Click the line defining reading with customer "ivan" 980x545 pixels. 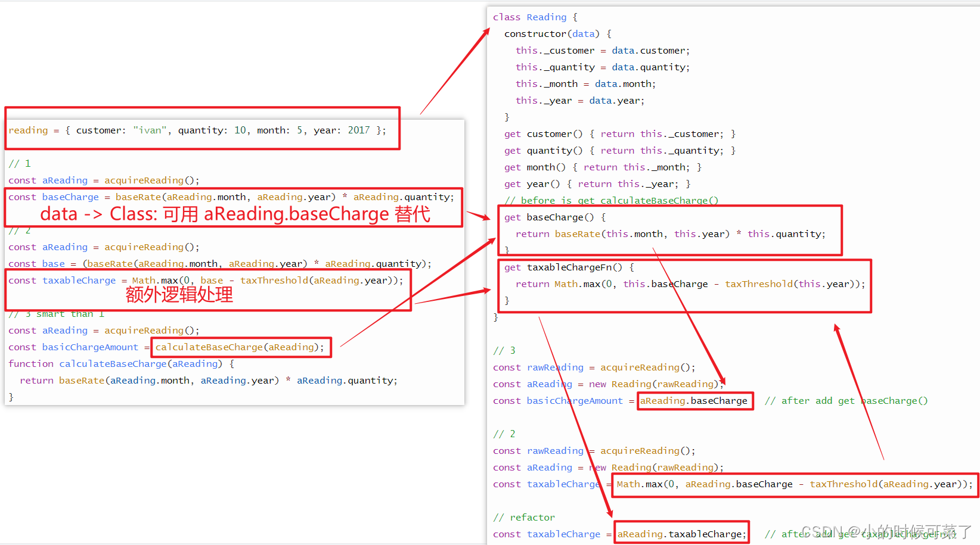(x=197, y=130)
